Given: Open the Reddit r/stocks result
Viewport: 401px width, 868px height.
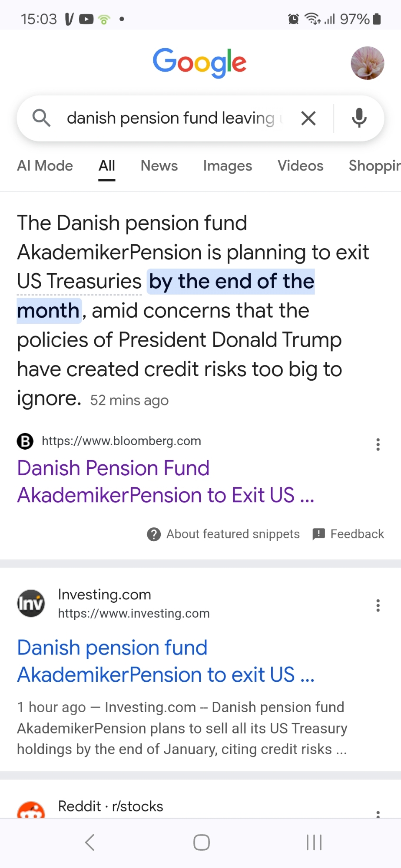Looking at the screenshot, I should [110, 806].
